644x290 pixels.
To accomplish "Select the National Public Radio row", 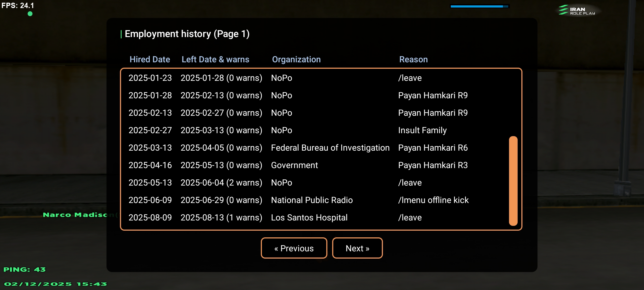I will tap(312, 200).
